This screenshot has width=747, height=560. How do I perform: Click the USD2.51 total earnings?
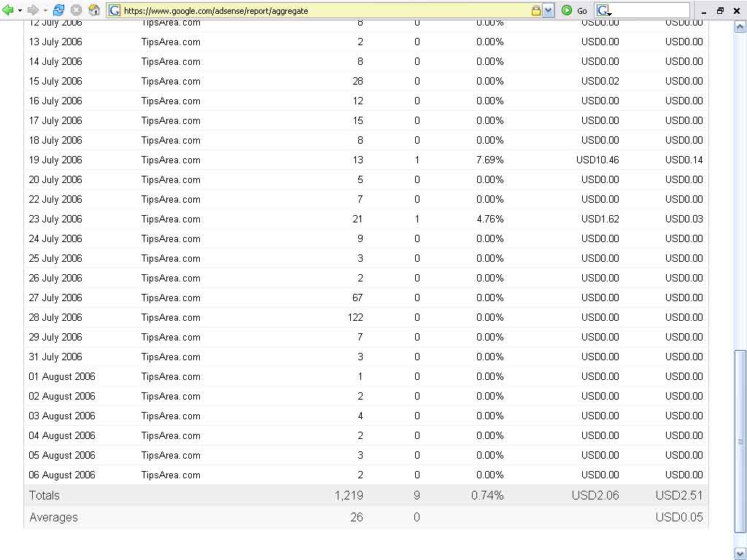(x=679, y=496)
